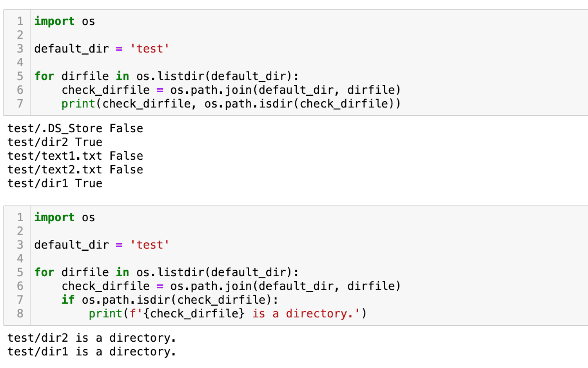Click 'import os' in second cell
Screen dimensions: 588x368
(65, 217)
